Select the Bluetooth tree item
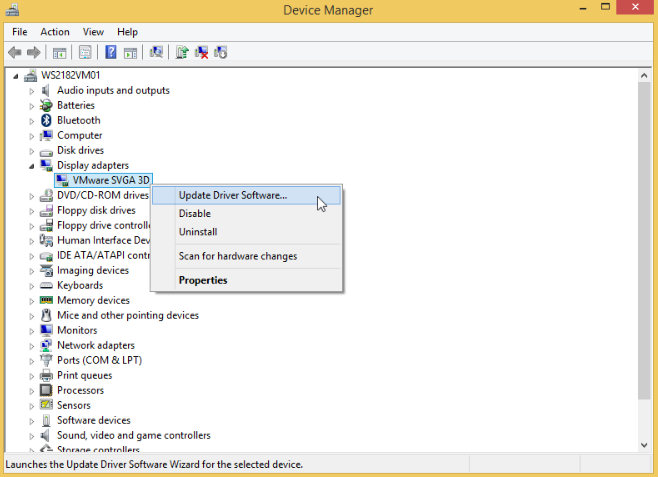The height and width of the screenshot is (477, 658). [78, 120]
